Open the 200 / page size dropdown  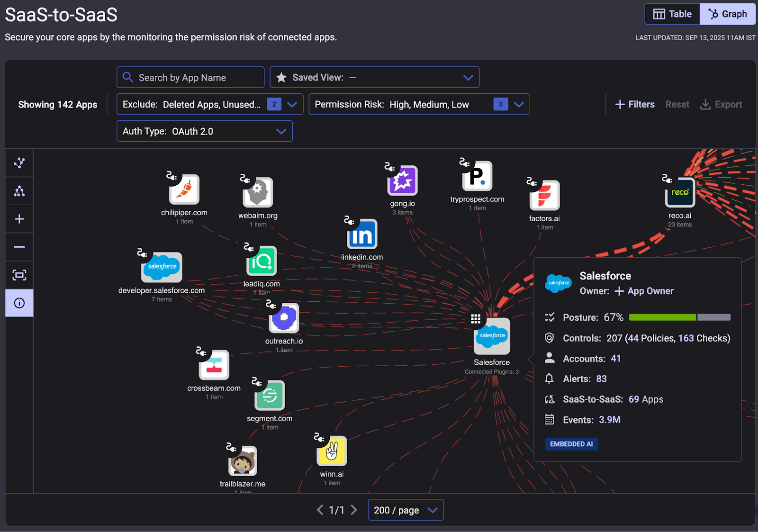406,510
